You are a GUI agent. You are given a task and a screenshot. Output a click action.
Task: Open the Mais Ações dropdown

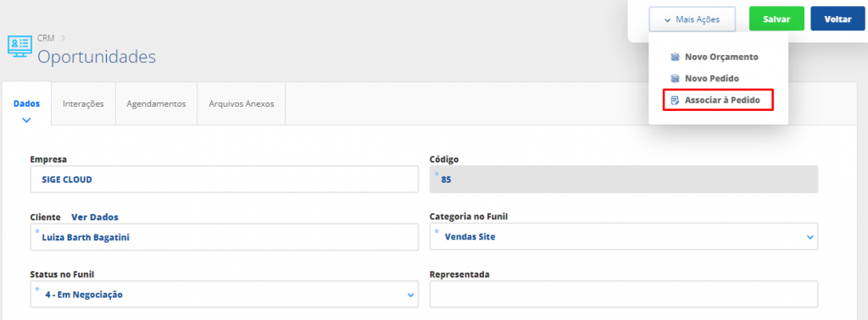(x=692, y=19)
